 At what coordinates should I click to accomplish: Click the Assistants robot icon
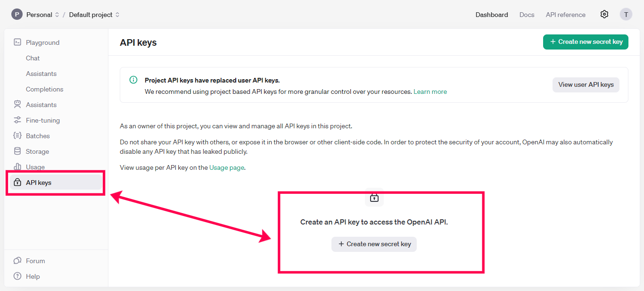pyautogui.click(x=17, y=105)
